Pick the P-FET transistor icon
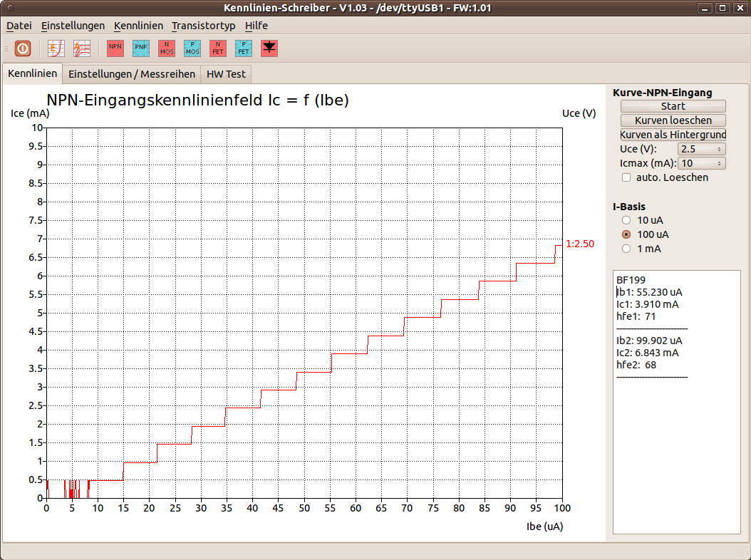The width and height of the screenshot is (751, 560). [243, 48]
